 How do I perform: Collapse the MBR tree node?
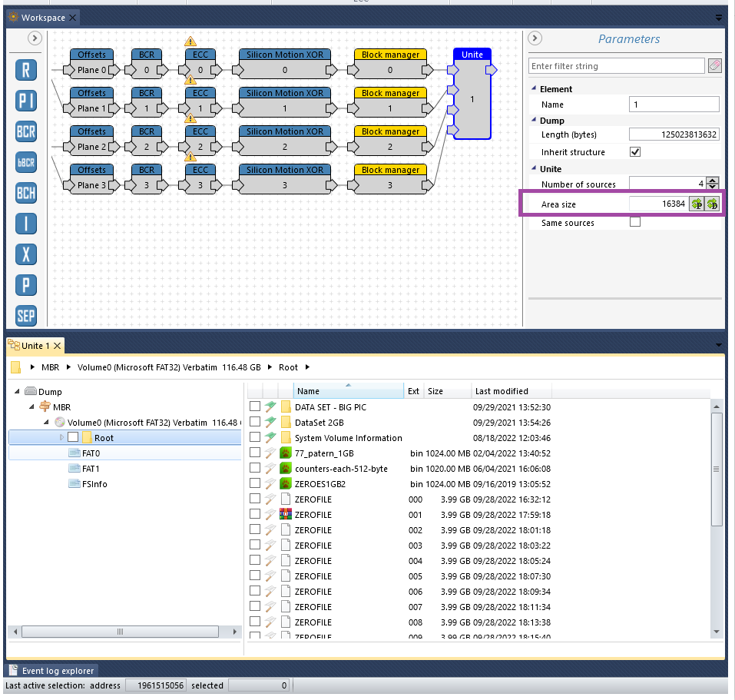click(x=32, y=406)
